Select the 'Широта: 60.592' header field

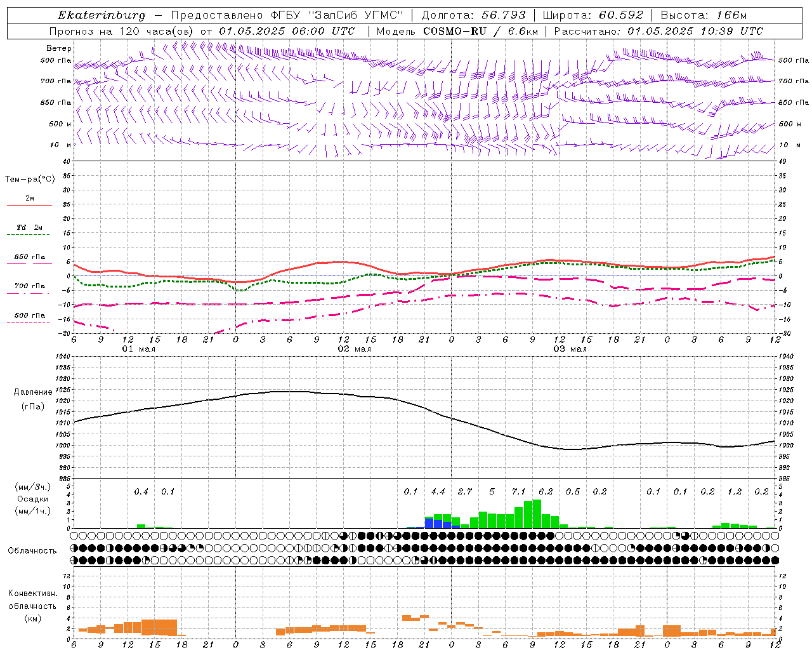pyautogui.click(x=593, y=15)
